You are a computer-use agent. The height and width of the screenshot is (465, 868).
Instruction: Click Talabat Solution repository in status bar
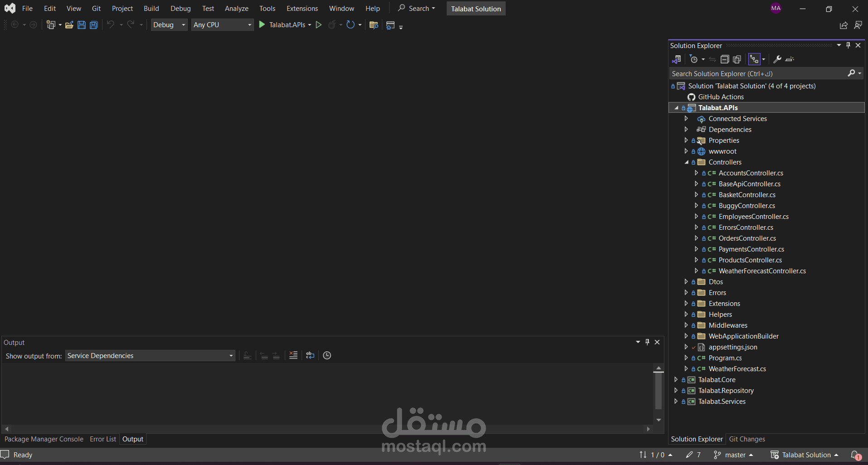point(804,455)
